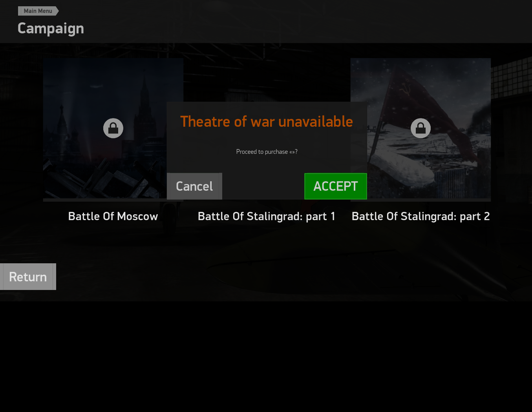Image resolution: width=532 pixels, height=412 pixels.
Task: Click the lock icon on Battle Of Moscow
Action: [113, 128]
